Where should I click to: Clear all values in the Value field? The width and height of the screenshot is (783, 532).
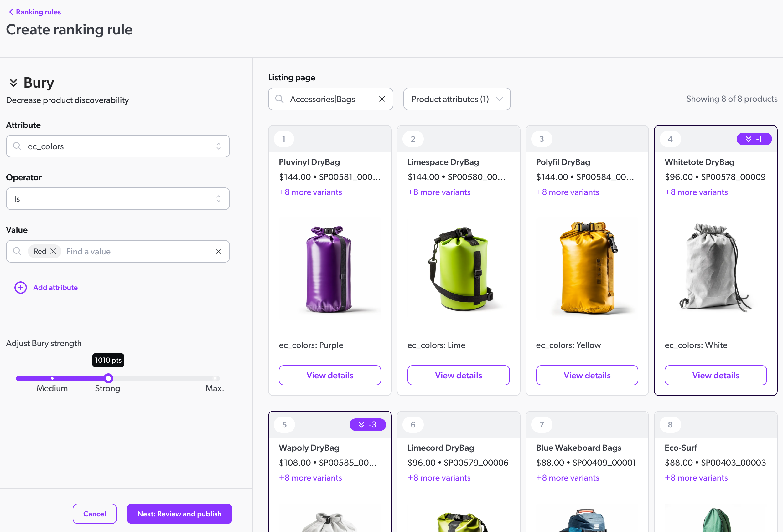tap(218, 251)
